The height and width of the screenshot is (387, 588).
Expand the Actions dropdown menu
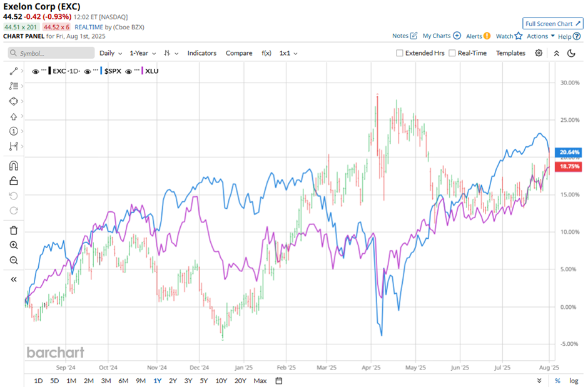coord(540,36)
